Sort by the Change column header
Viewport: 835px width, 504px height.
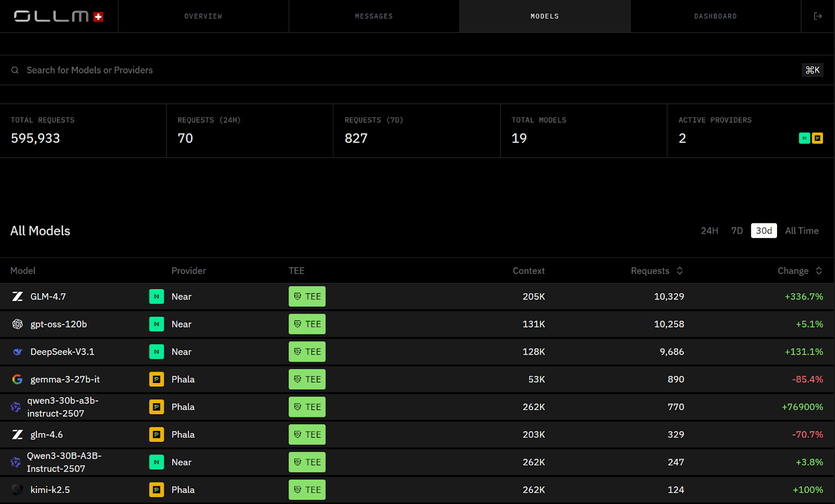(800, 271)
